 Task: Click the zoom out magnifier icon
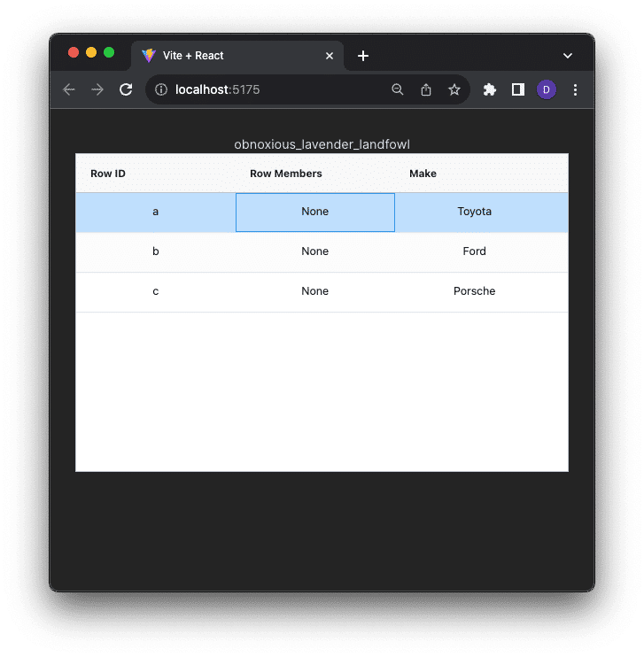tap(398, 89)
